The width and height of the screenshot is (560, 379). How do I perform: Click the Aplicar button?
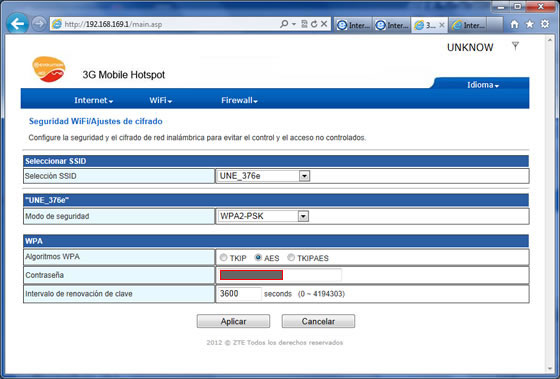pos(233,321)
